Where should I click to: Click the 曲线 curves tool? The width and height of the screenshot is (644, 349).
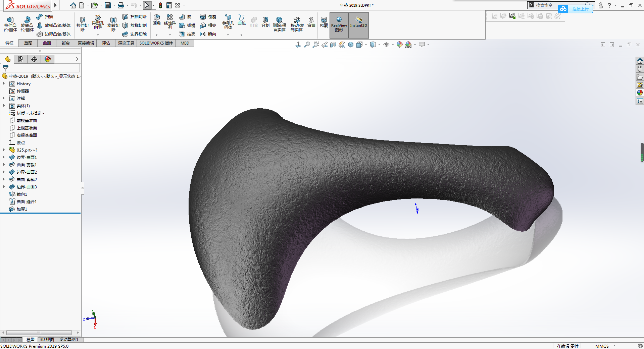coord(242,20)
